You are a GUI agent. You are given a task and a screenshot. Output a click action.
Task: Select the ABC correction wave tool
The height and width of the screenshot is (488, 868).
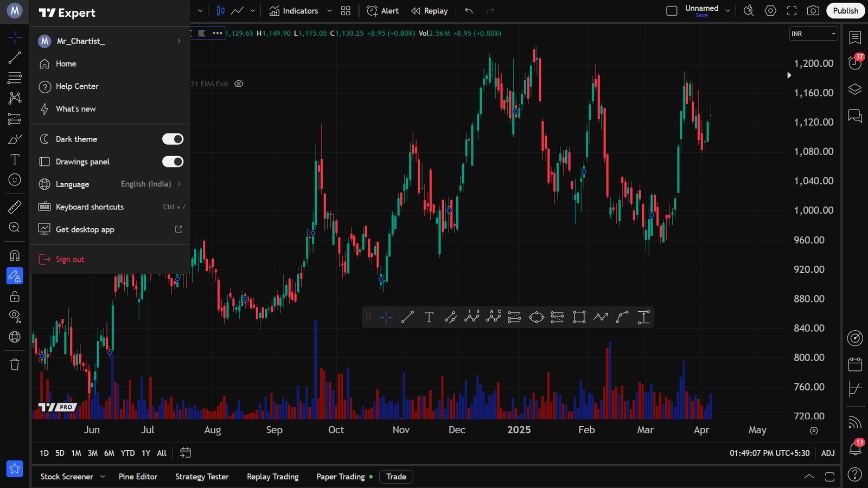[493, 317]
